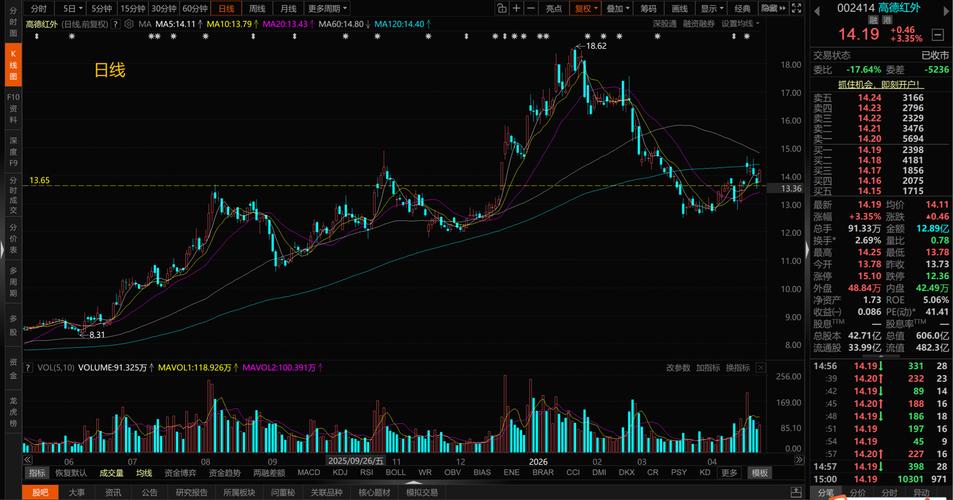Viewport: 953px width, 500px height.
Task: Open the 深度F9 sidebar item
Action: (x=13, y=151)
